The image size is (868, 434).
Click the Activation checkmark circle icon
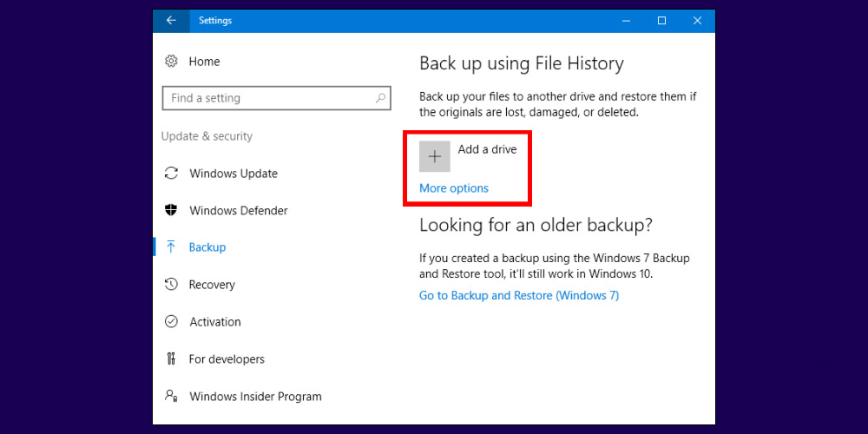171,322
